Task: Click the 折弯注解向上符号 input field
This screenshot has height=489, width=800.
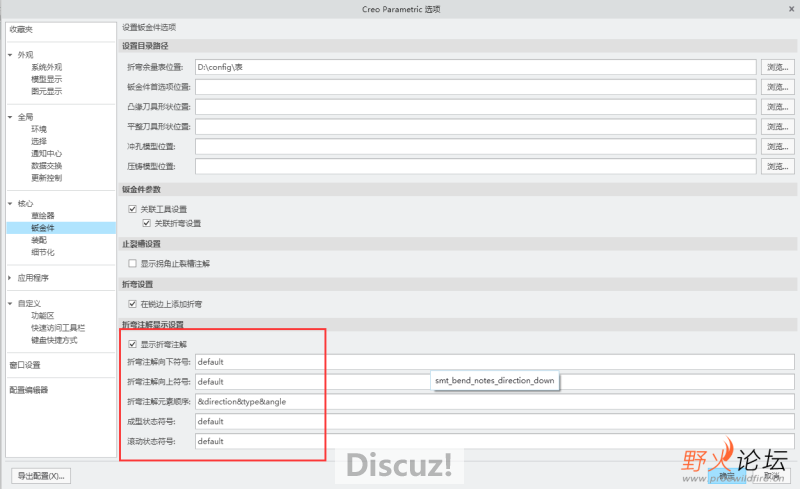Action: [x=495, y=382]
